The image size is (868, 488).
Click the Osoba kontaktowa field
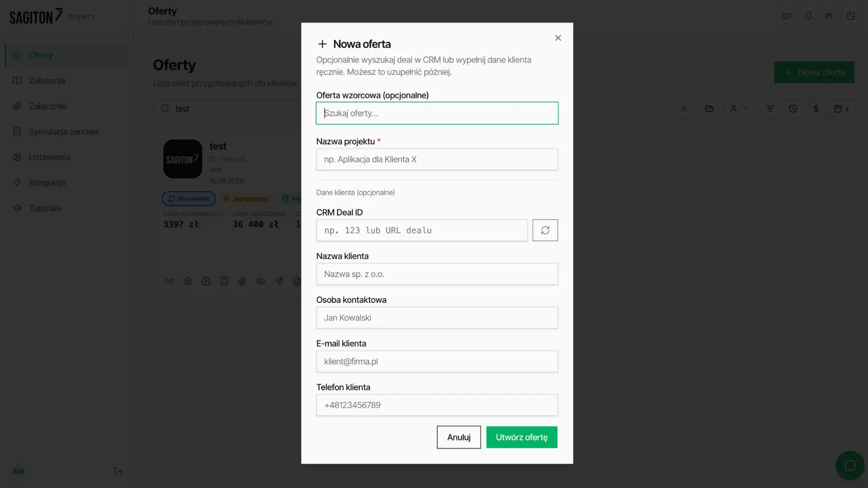click(437, 318)
